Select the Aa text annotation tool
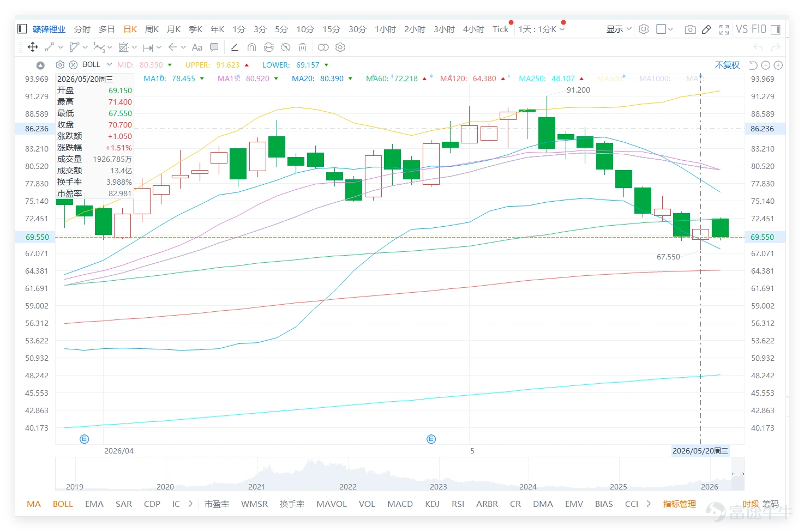Viewport: 804px width, 532px height. (197, 47)
